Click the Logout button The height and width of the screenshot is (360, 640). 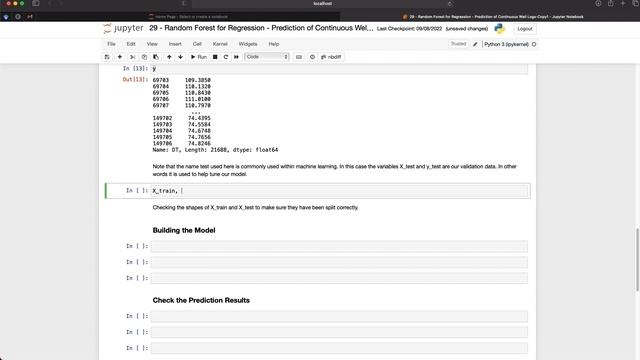(524, 29)
